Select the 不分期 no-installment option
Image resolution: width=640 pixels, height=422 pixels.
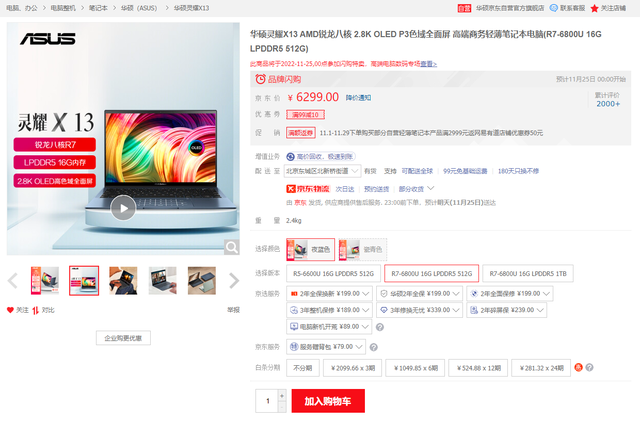click(x=302, y=368)
